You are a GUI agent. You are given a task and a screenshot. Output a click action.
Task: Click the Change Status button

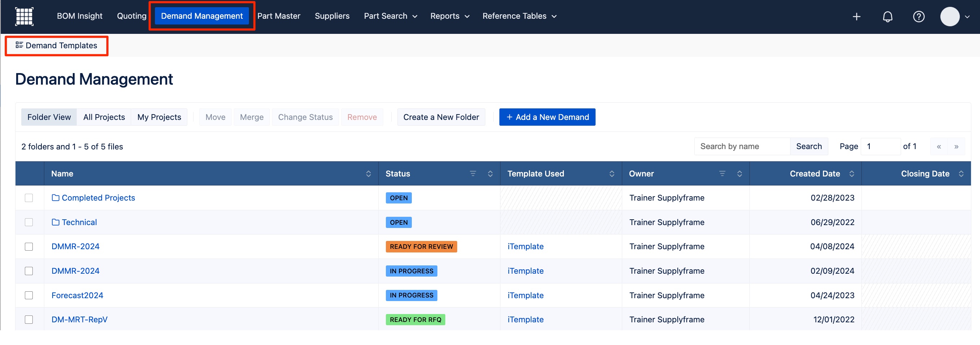click(305, 117)
